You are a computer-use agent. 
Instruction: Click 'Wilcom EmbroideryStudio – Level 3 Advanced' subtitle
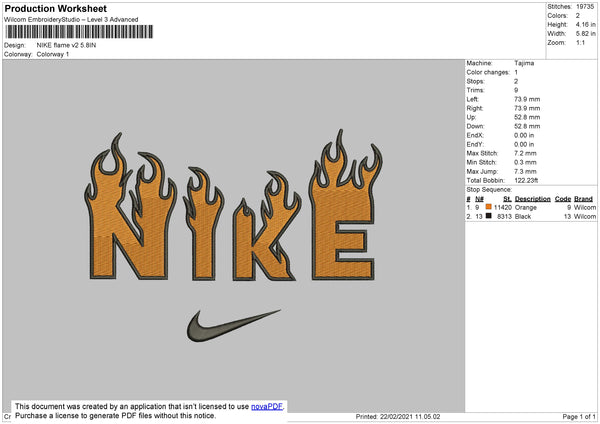click(71, 20)
